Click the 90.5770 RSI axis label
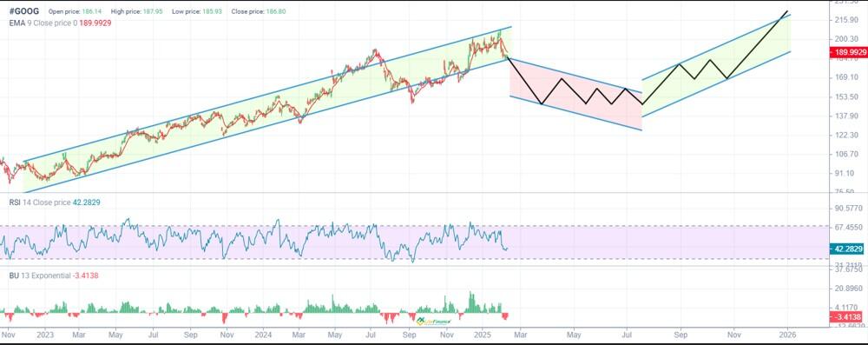Viewport: 868px width, 345px height. (848, 208)
